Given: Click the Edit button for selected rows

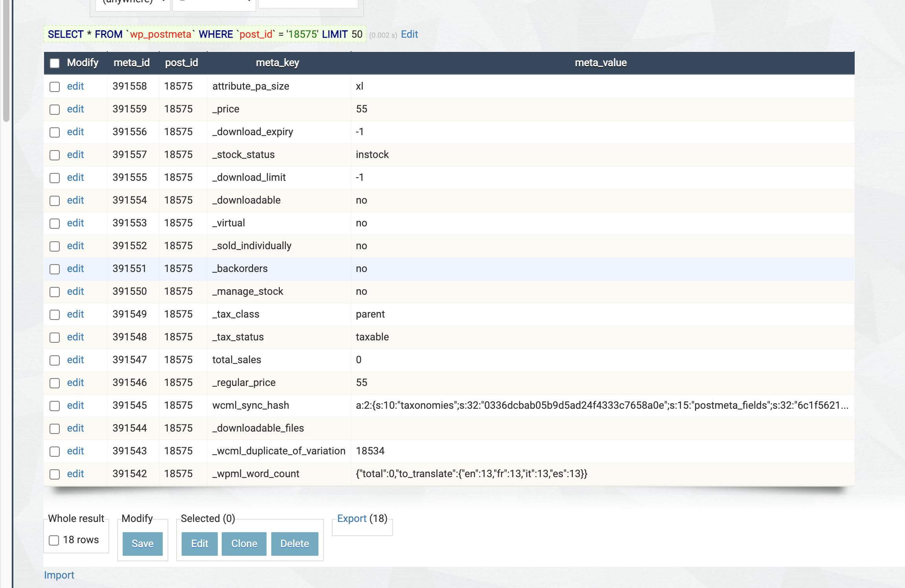Looking at the screenshot, I should coord(200,544).
